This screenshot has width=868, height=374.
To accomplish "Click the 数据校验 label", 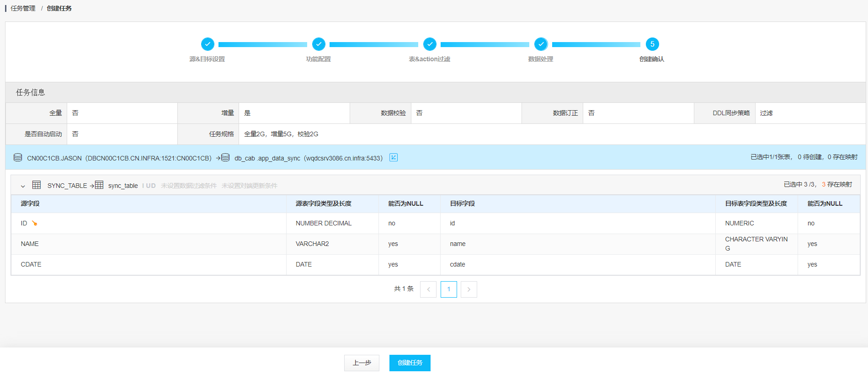I will (394, 113).
